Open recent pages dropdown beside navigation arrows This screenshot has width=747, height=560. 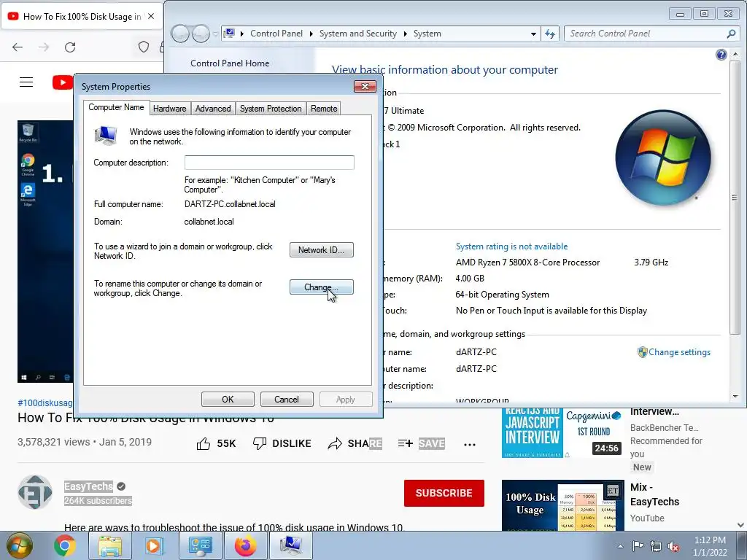coord(215,34)
